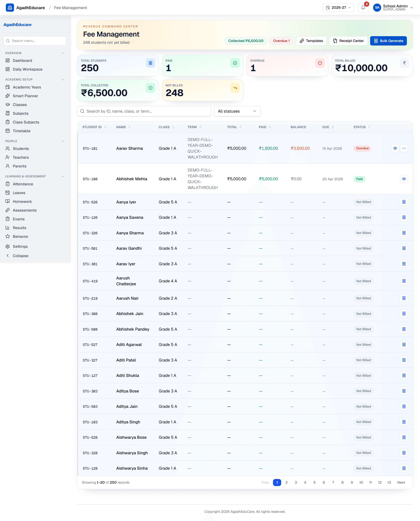Screen dimensions: 420x521
Task: Open the notifications bell
Action: click(363, 8)
